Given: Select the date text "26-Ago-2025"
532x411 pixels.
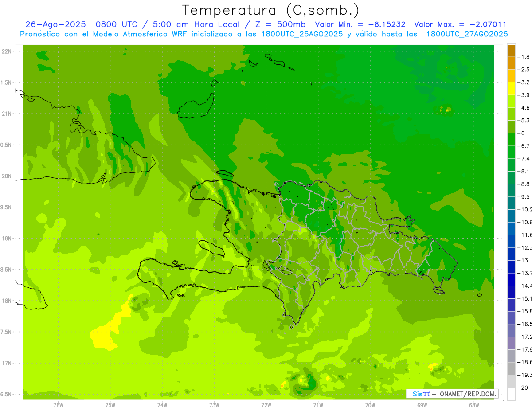Looking at the screenshot, I should pos(55,25).
